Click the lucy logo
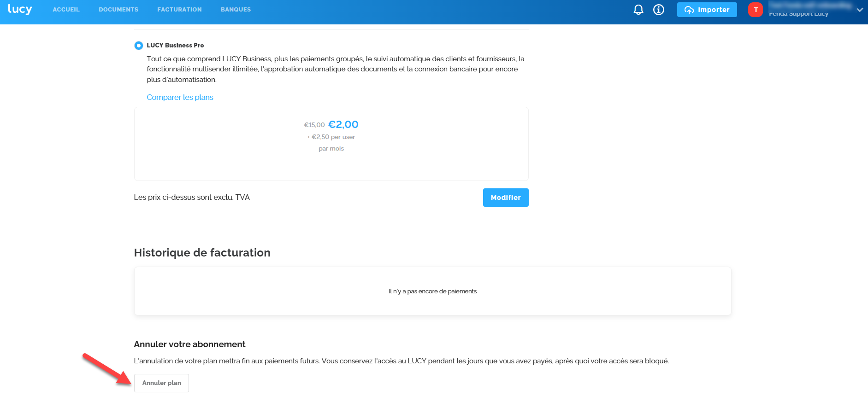Screen dimensions: 868x402 (20, 9)
